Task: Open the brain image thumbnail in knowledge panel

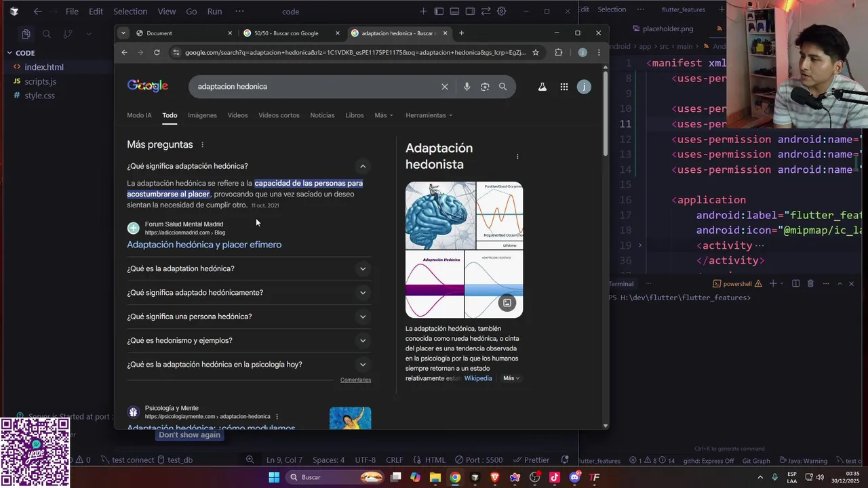Action: [x=440, y=216]
